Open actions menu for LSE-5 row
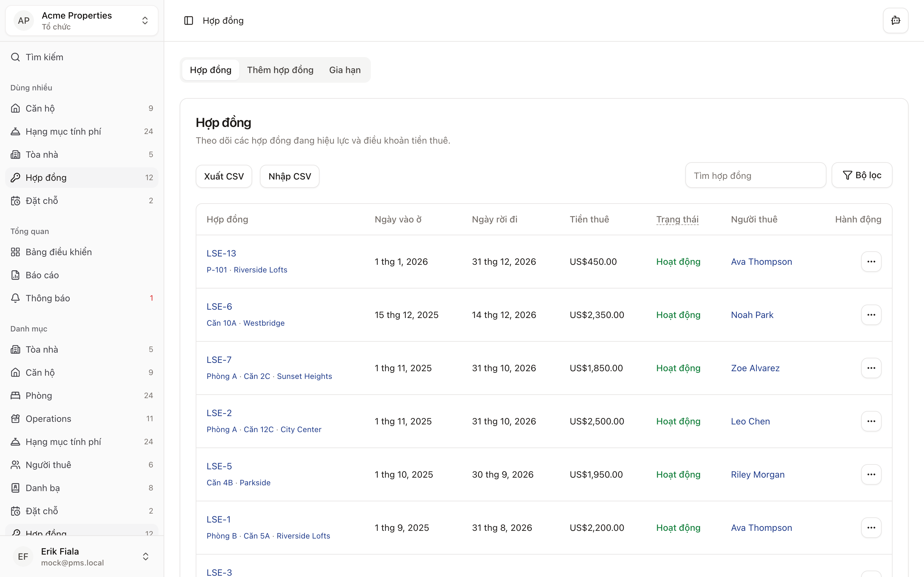The width and height of the screenshot is (924, 577). 871,474
